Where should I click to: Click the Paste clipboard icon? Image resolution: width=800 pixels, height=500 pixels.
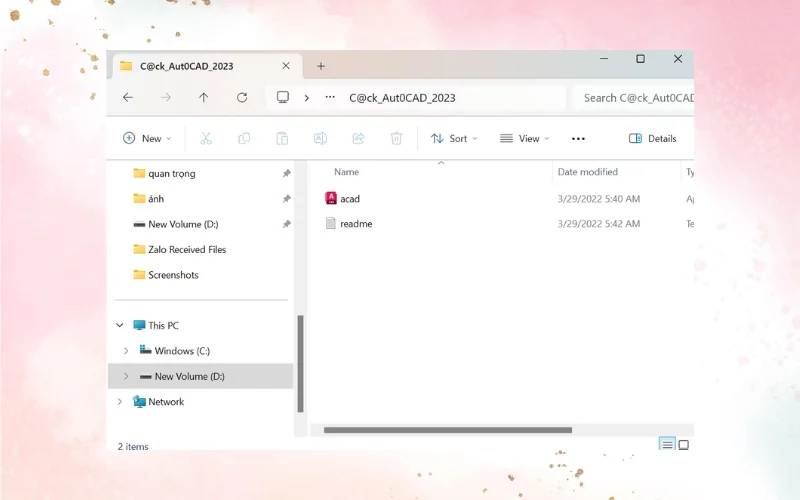tap(282, 138)
